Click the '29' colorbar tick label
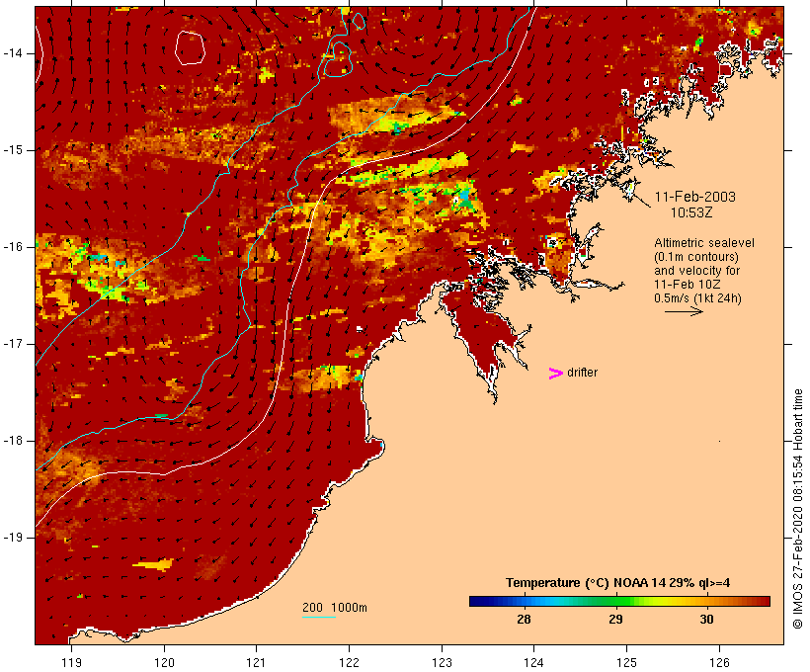Image resolution: width=810 pixels, height=672 pixels. tap(615, 619)
